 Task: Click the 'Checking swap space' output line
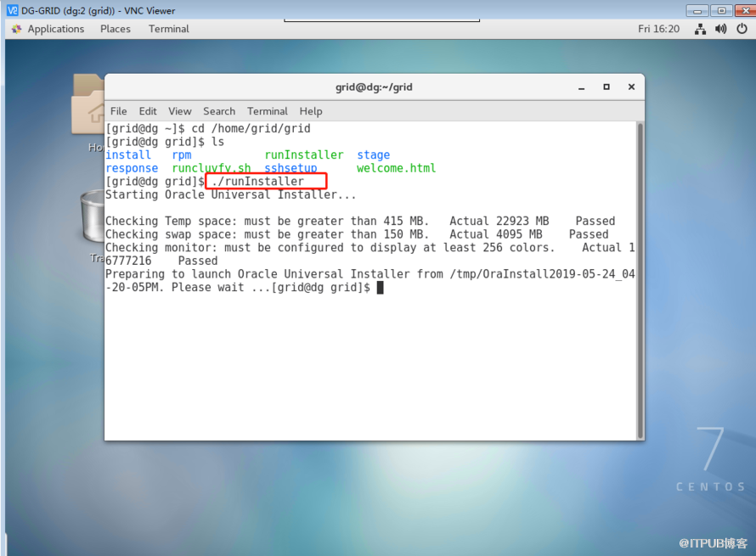click(357, 234)
